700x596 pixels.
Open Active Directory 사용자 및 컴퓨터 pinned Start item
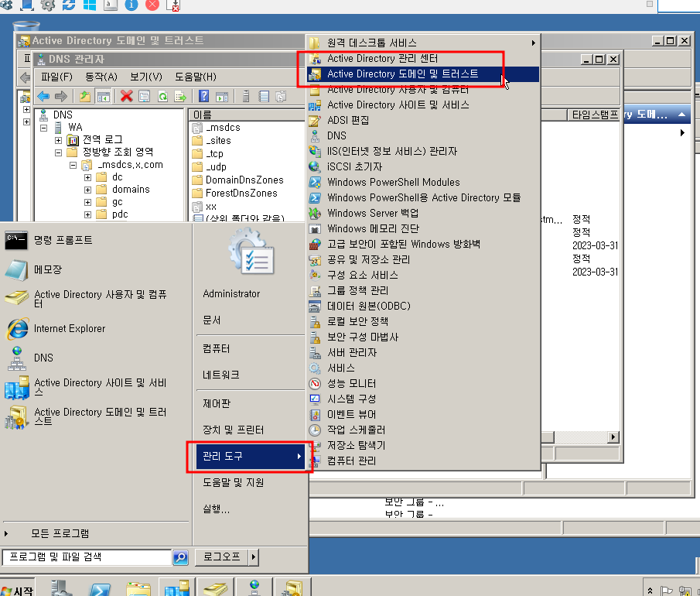click(x=96, y=299)
